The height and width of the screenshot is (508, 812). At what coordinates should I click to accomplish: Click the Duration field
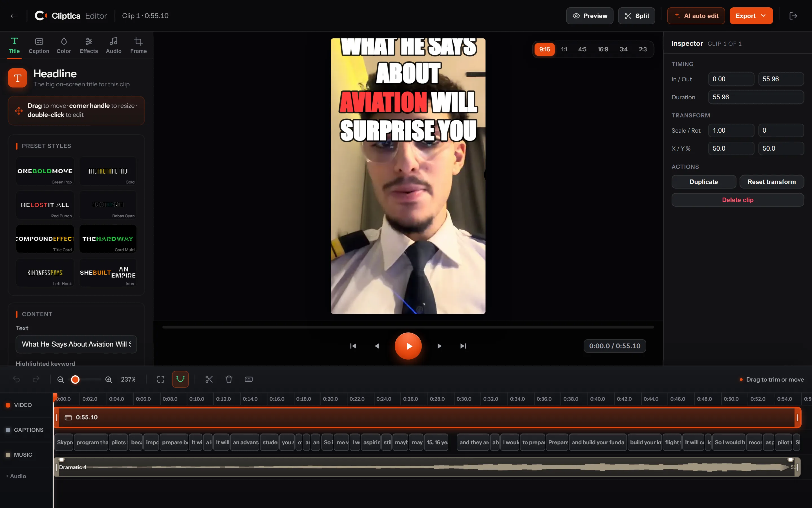coord(756,97)
